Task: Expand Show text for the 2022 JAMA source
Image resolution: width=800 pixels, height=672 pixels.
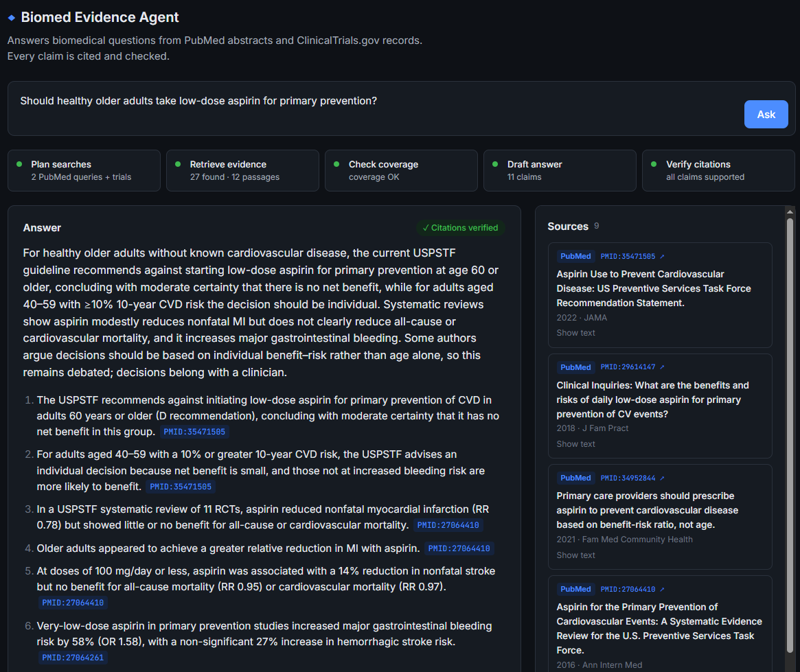Action: pos(575,333)
